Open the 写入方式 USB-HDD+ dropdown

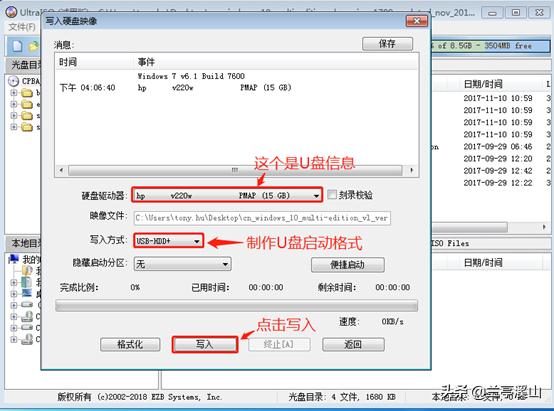[197, 241]
